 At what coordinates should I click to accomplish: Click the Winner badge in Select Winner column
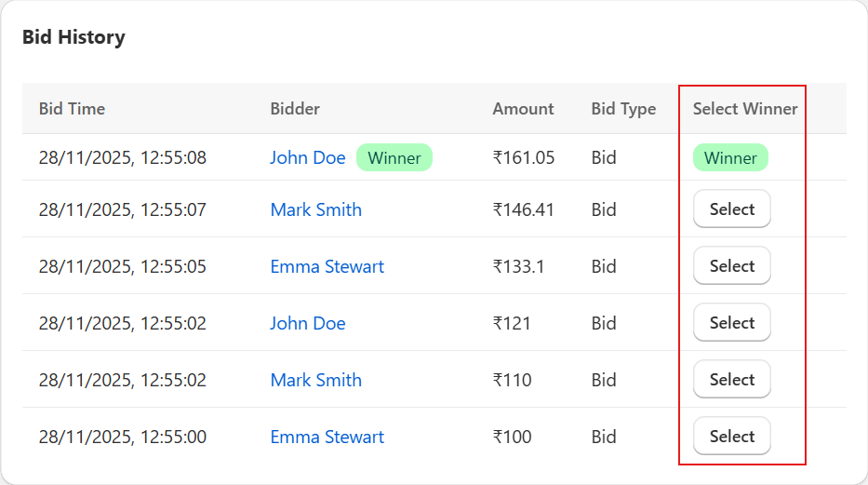click(x=730, y=158)
